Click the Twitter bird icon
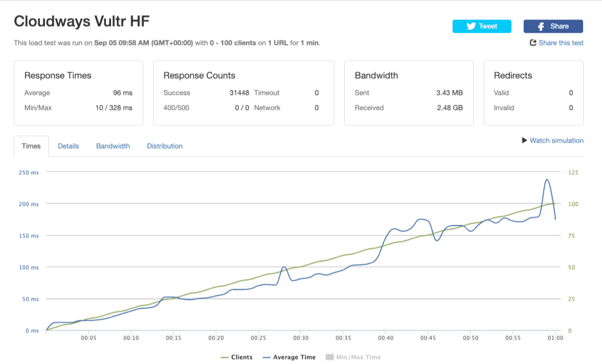Screen dimensions: 602x364 pos(471,26)
